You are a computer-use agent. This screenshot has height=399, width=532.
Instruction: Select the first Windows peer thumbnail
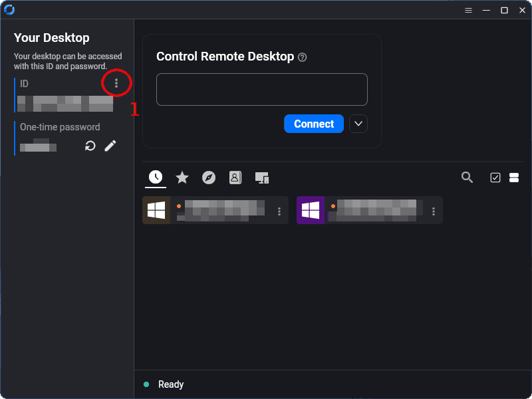(x=156, y=210)
